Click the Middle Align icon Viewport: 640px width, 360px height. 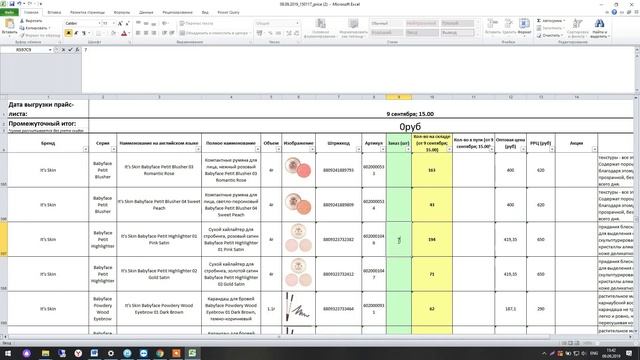click(146, 24)
